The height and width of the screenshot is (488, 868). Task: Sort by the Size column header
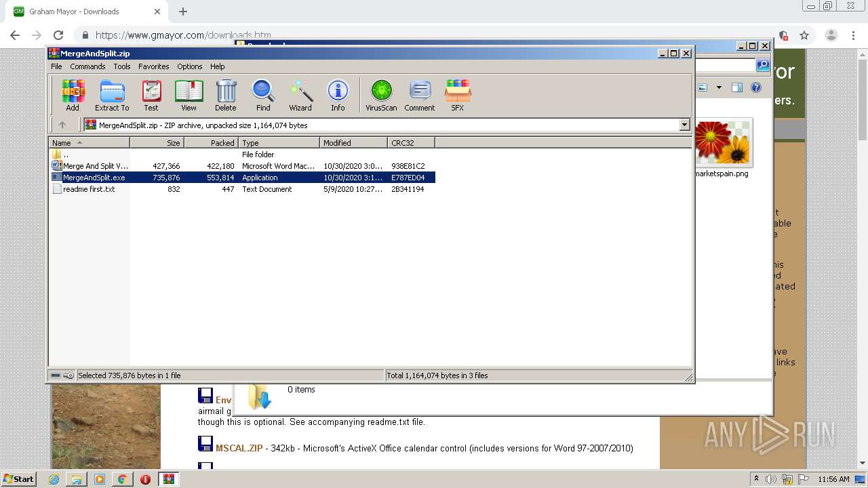coord(157,143)
